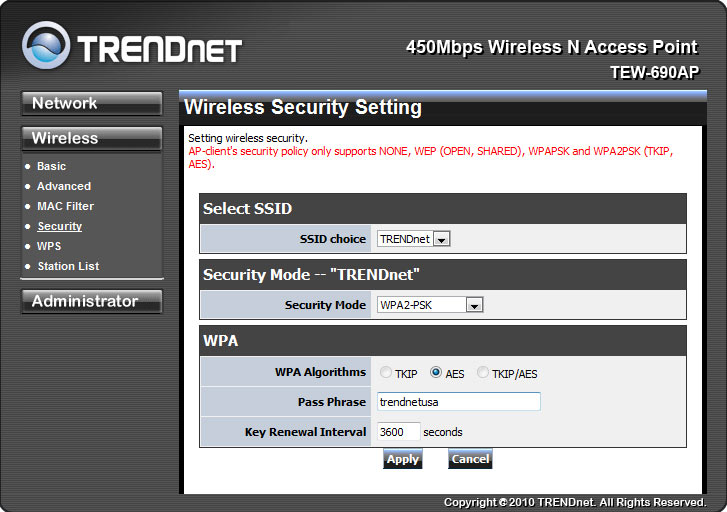The width and height of the screenshot is (727, 512).
Task: Open the Station List page
Action: [x=68, y=266]
